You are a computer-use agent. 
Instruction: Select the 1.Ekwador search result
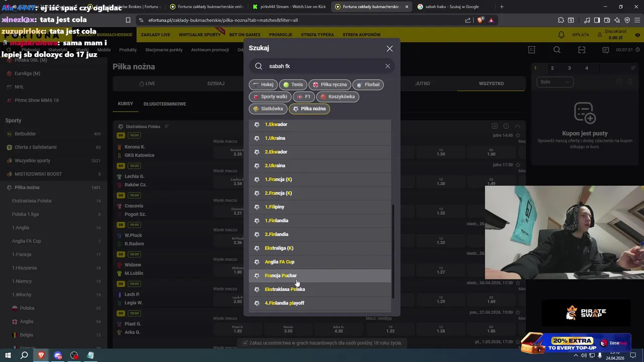tap(320, 124)
